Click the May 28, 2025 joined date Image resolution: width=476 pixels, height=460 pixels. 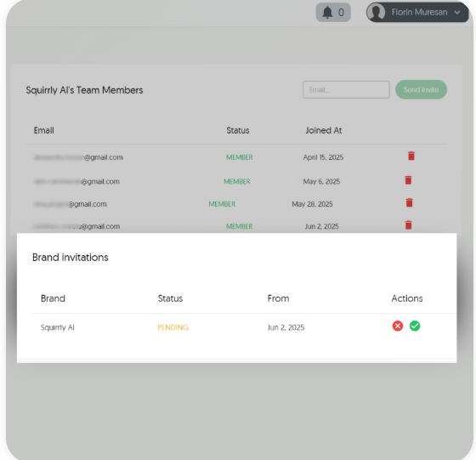(312, 204)
